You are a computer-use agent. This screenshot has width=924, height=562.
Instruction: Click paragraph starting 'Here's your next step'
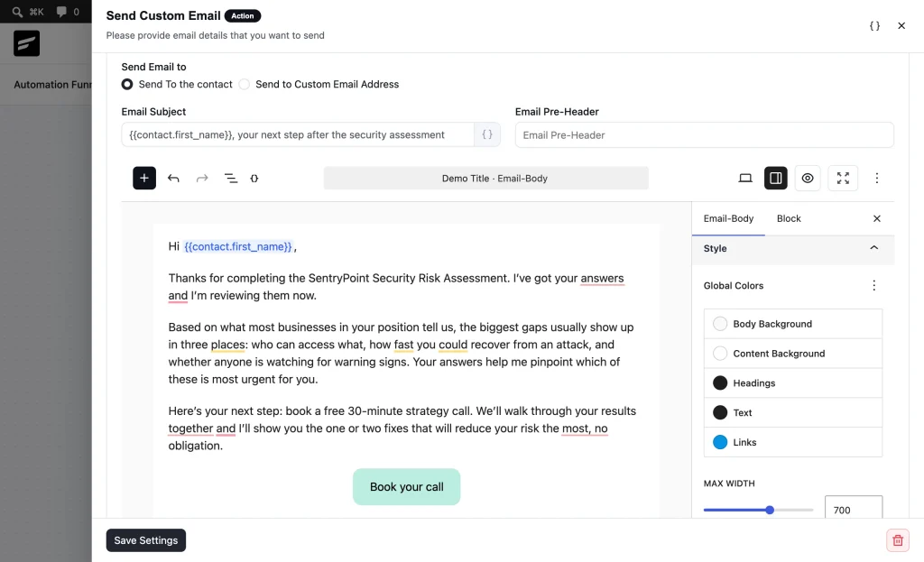(x=402, y=428)
